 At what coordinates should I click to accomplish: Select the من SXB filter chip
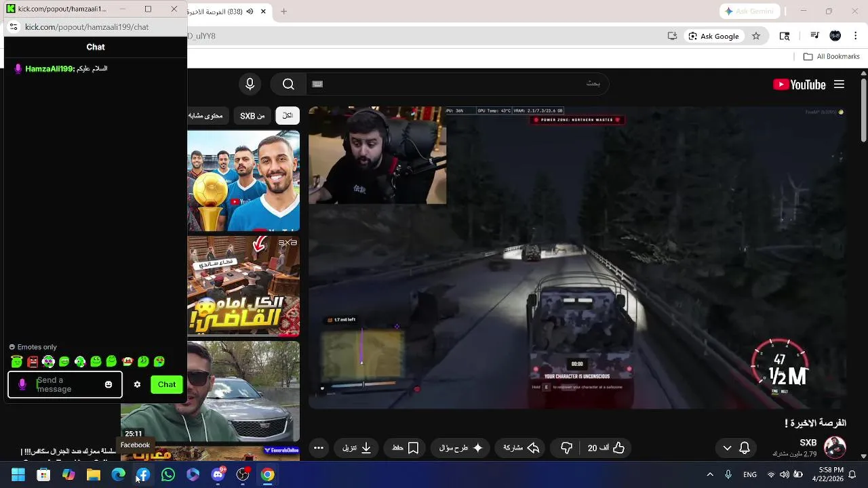pyautogui.click(x=252, y=116)
